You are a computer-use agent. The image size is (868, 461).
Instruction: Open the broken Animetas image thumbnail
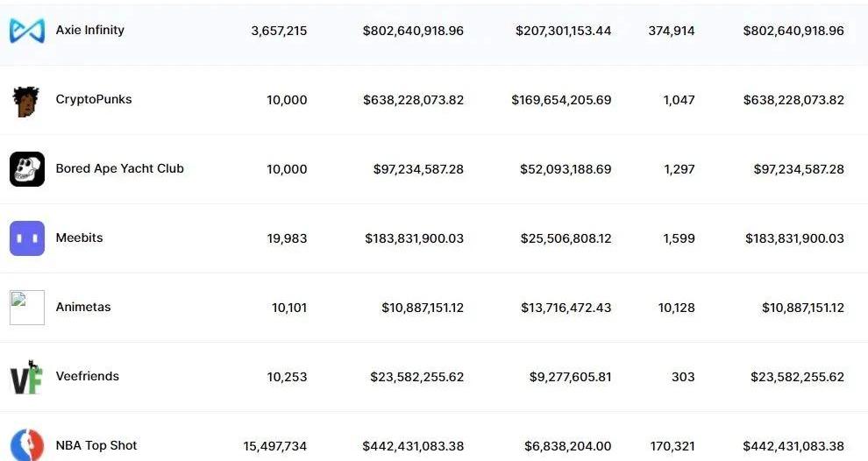27,308
